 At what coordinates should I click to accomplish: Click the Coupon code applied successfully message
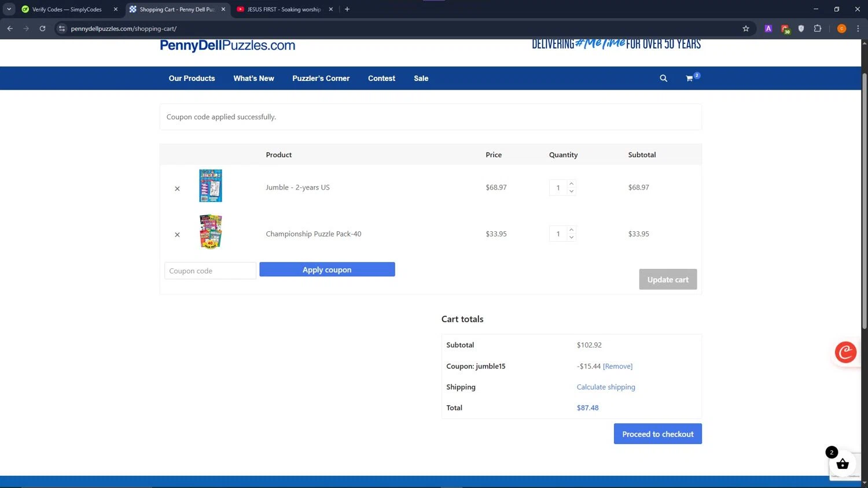click(221, 117)
